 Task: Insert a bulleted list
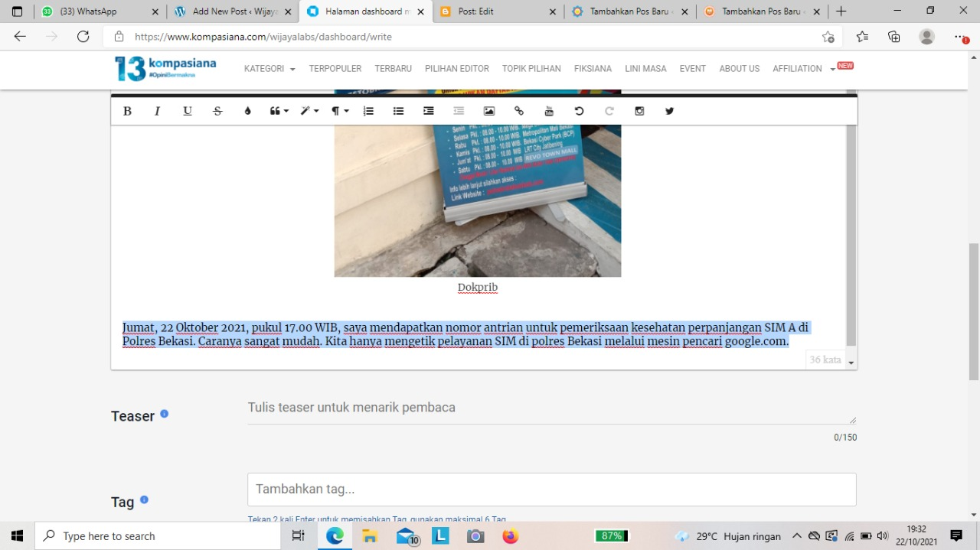tap(398, 111)
